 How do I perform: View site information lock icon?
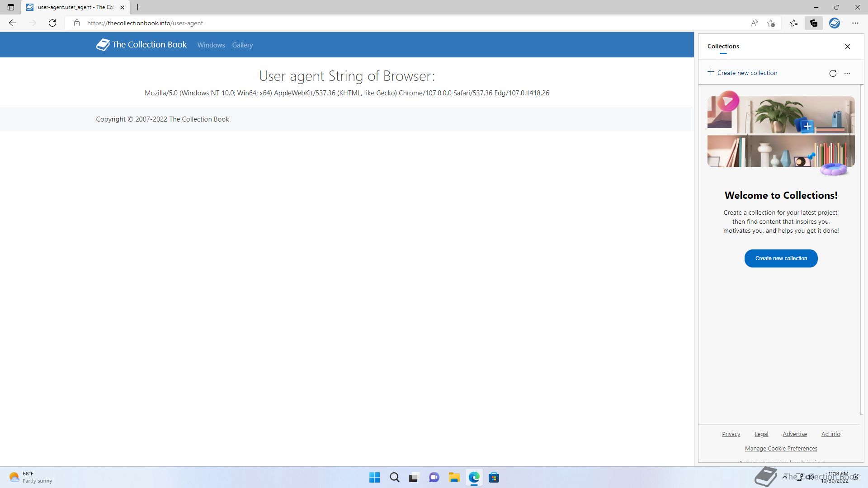pyautogui.click(x=77, y=23)
